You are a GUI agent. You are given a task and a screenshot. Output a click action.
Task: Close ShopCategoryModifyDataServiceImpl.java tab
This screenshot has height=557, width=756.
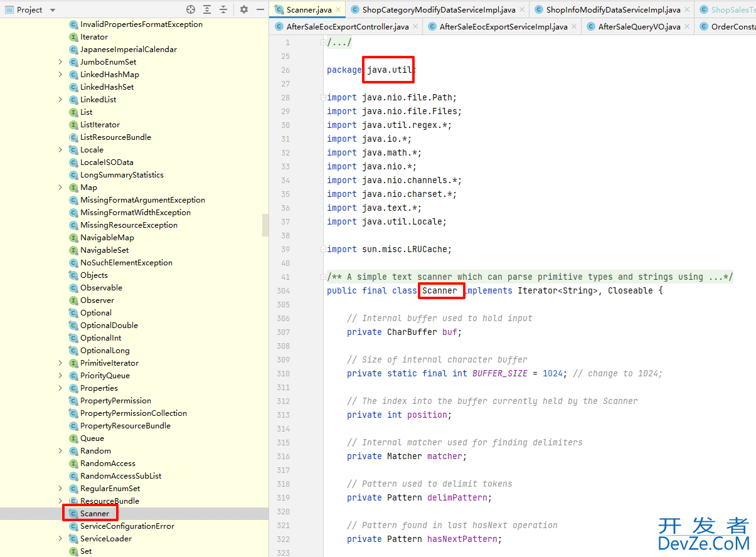click(x=522, y=9)
